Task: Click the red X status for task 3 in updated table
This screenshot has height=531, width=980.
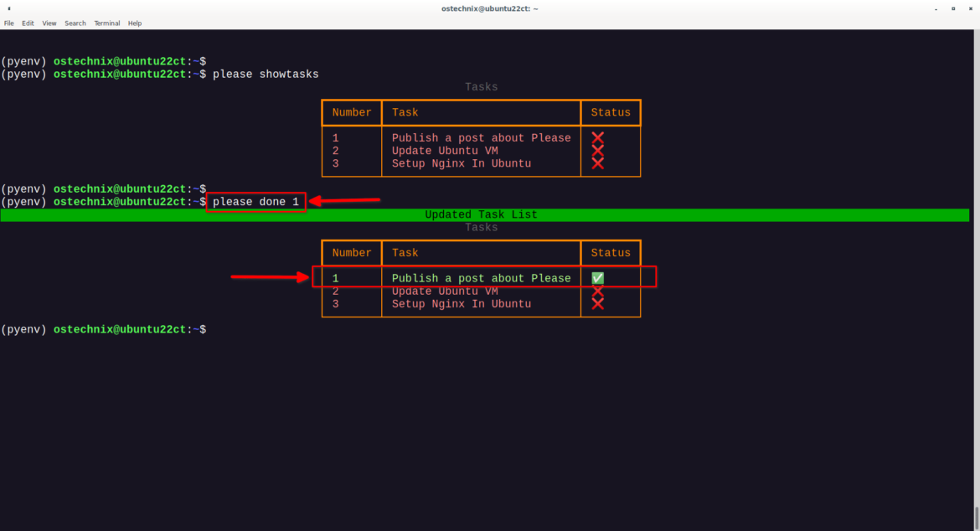Action: click(597, 304)
